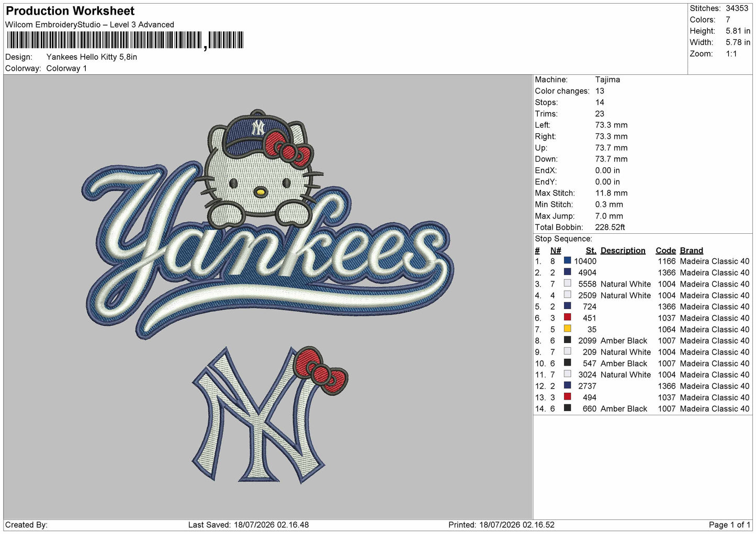Click the Height value 5.81 in

pos(738,31)
